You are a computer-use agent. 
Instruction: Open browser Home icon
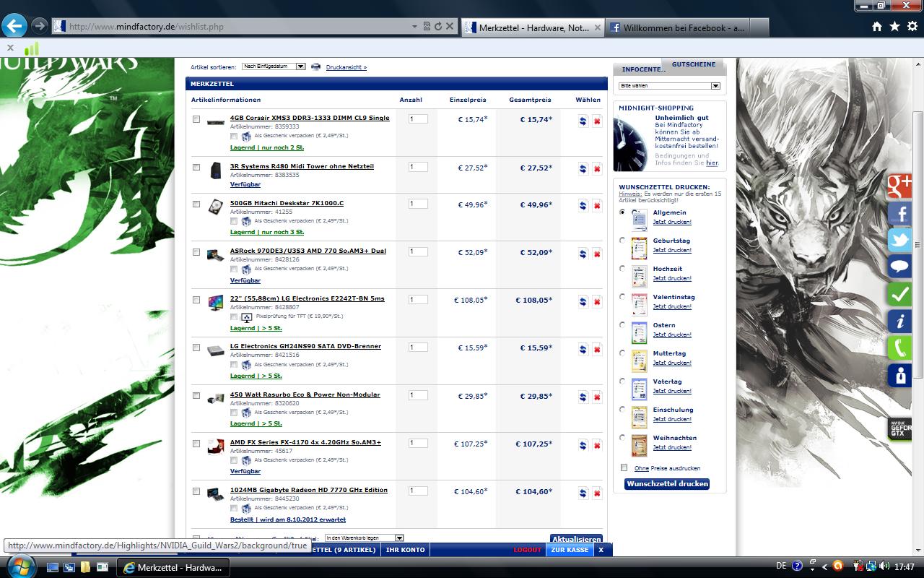click(876, 26)
